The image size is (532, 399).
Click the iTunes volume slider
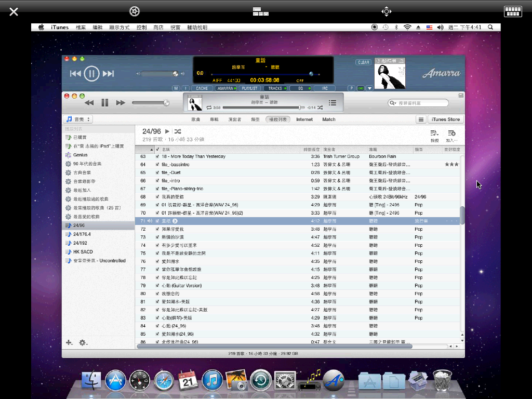pos(150,103)
